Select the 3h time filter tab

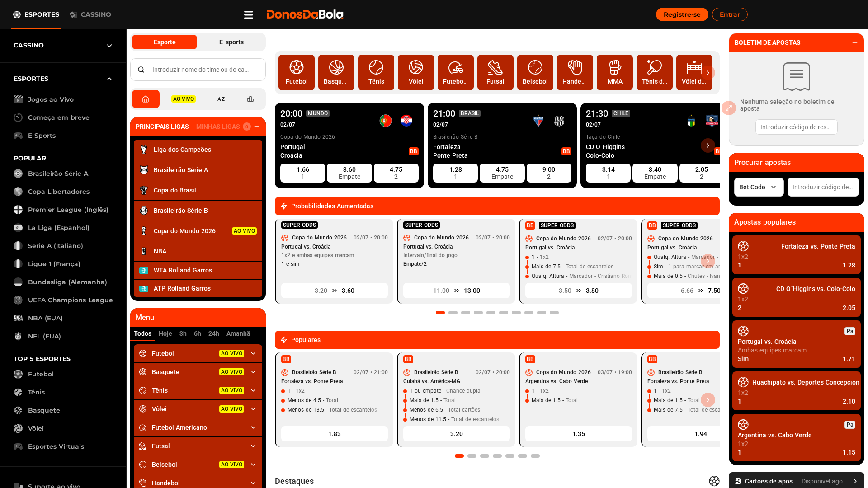183,333
